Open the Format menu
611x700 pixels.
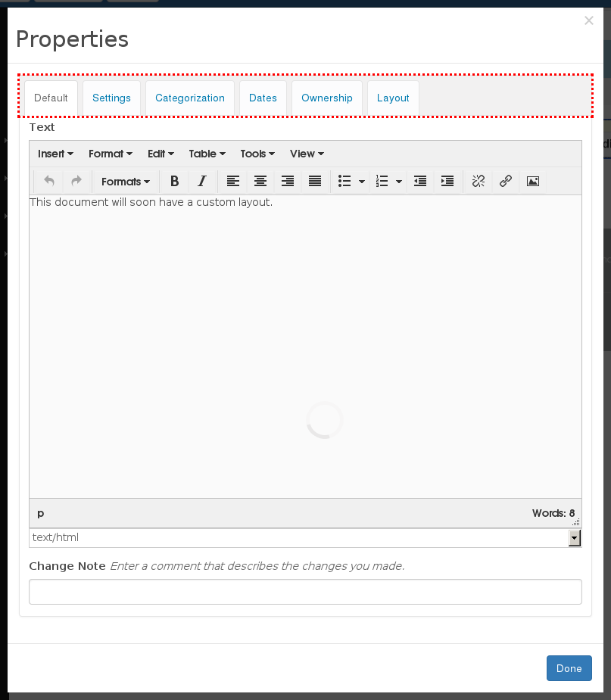click(111, 154)
